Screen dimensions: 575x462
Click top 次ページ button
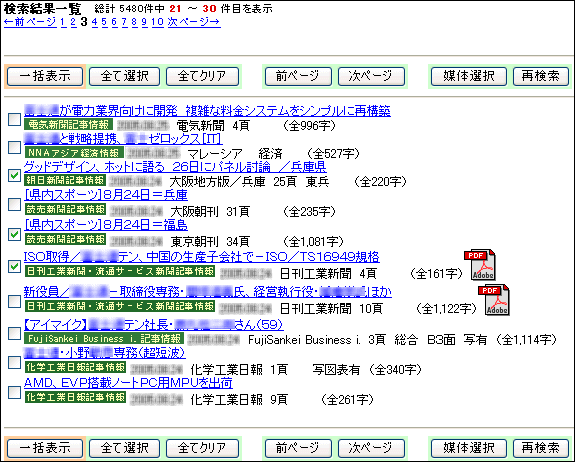coord(371,76)
